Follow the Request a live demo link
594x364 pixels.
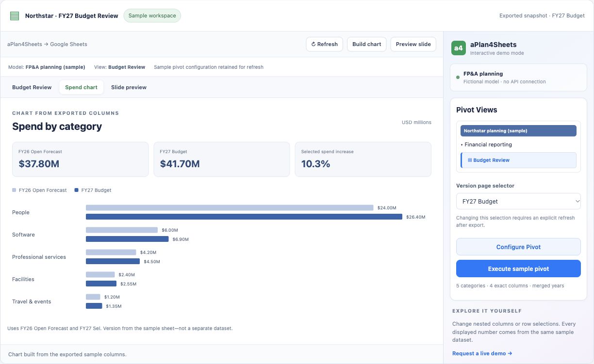tap(482, 353)
